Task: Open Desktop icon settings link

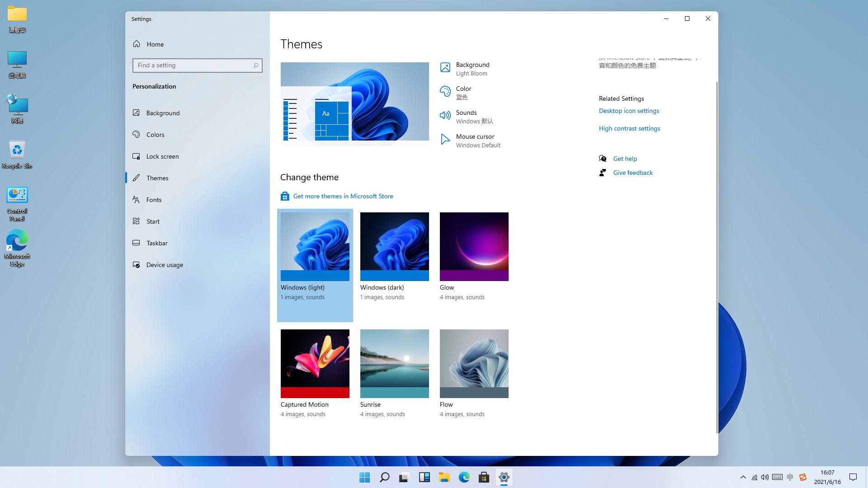Action: (x=629, y=111)
